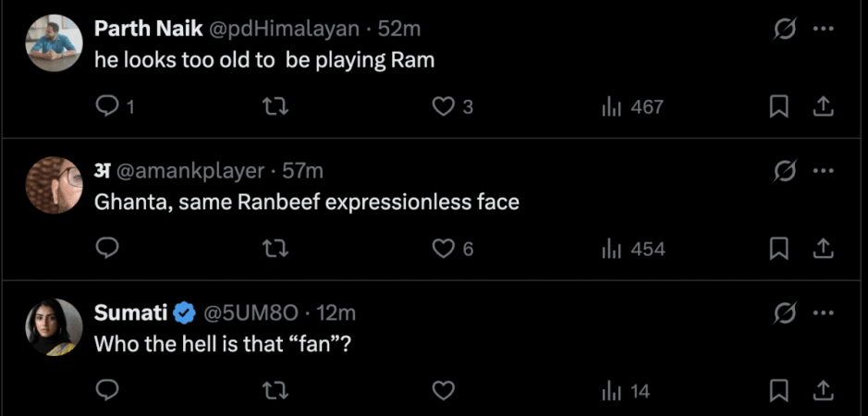Open the 57m timestamp on @amankplayer's tweet
This screenshot has width=868, height=416.
(303, 171)
